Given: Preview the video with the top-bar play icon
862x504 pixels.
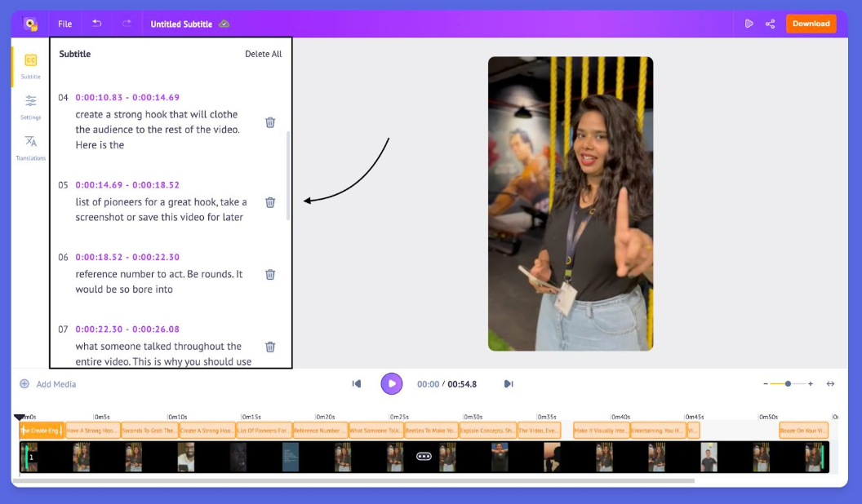Looking at the screenshot, I should pos(749,24).
